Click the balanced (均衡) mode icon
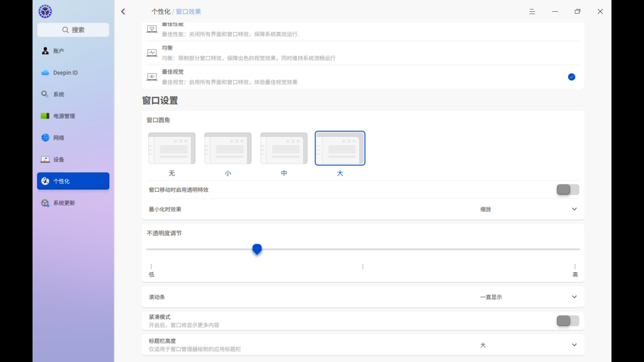644x362 pixels. coord(152,53)
